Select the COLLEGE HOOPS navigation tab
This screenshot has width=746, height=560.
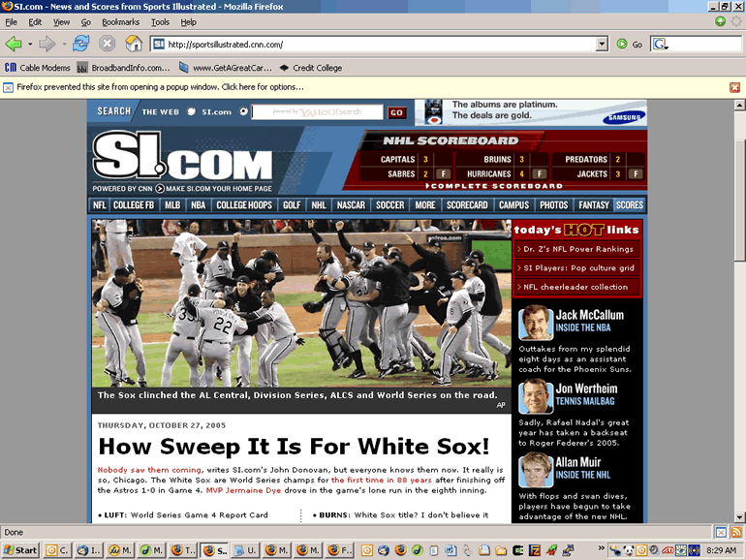click(244, 205)
